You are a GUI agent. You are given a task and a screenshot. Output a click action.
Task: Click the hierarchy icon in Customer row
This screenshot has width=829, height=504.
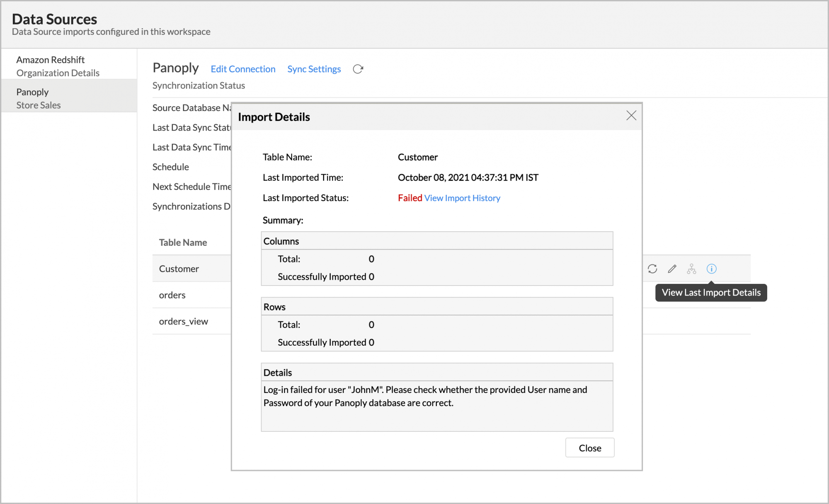691,269
